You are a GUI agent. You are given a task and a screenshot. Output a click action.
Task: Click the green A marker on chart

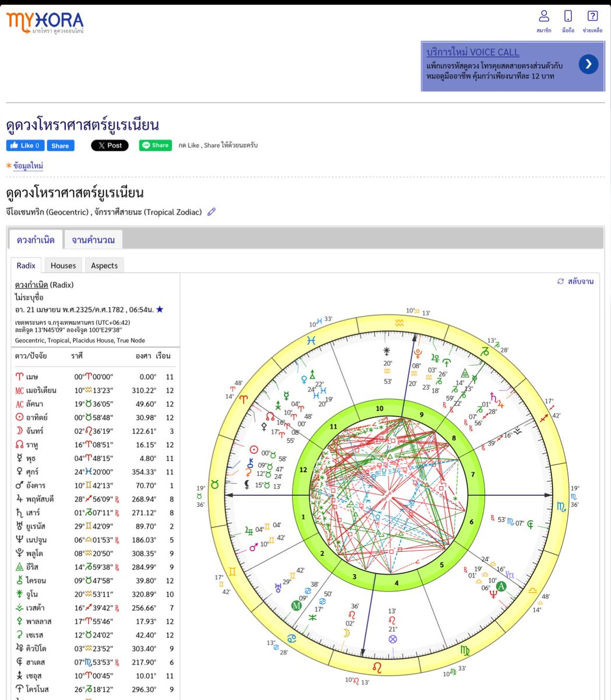[x=501, y=587]
